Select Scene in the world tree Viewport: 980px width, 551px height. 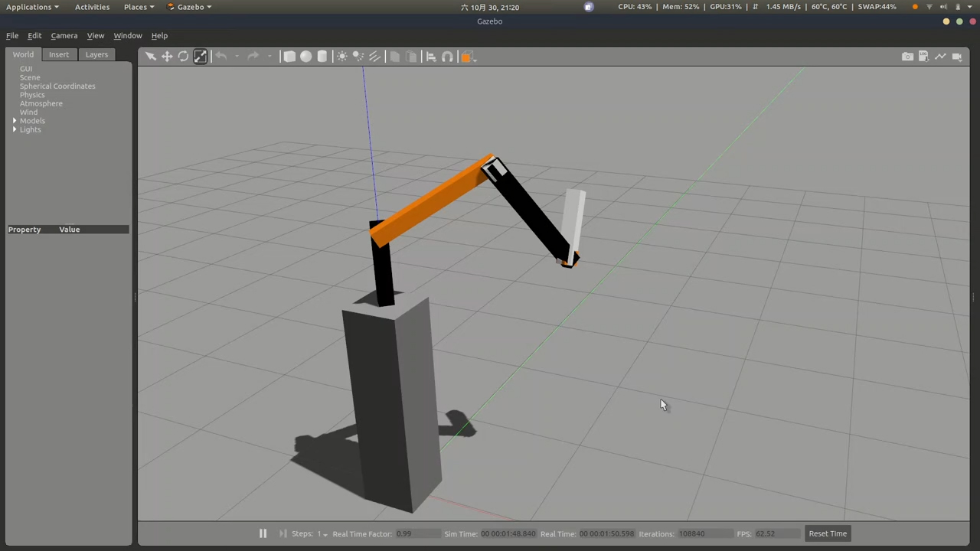pos(30,77)
